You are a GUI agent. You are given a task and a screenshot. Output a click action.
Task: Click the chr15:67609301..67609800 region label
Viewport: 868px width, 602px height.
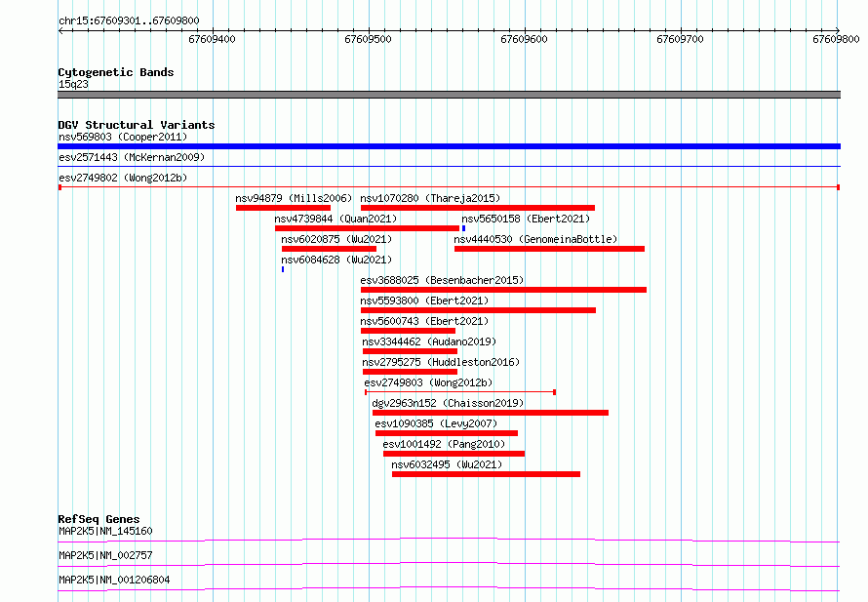pos(129,21)
